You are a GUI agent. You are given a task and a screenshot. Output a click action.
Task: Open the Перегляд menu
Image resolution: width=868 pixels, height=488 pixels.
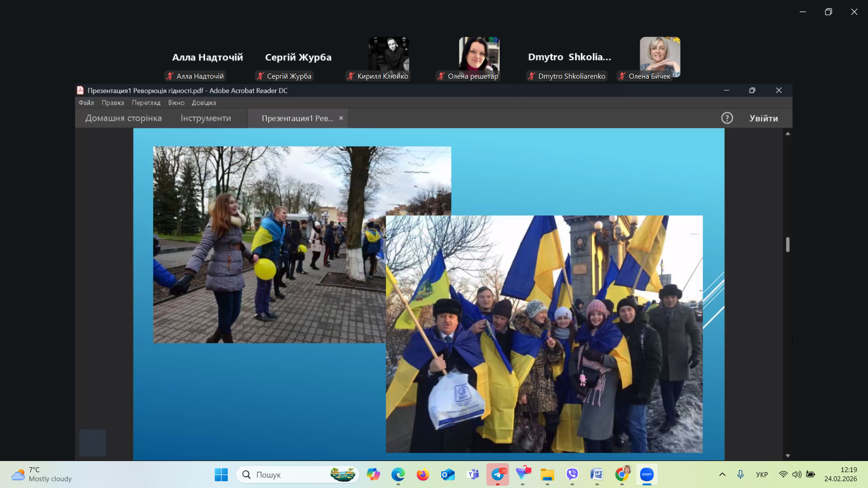pyautogui.click(x=146, y=103)
